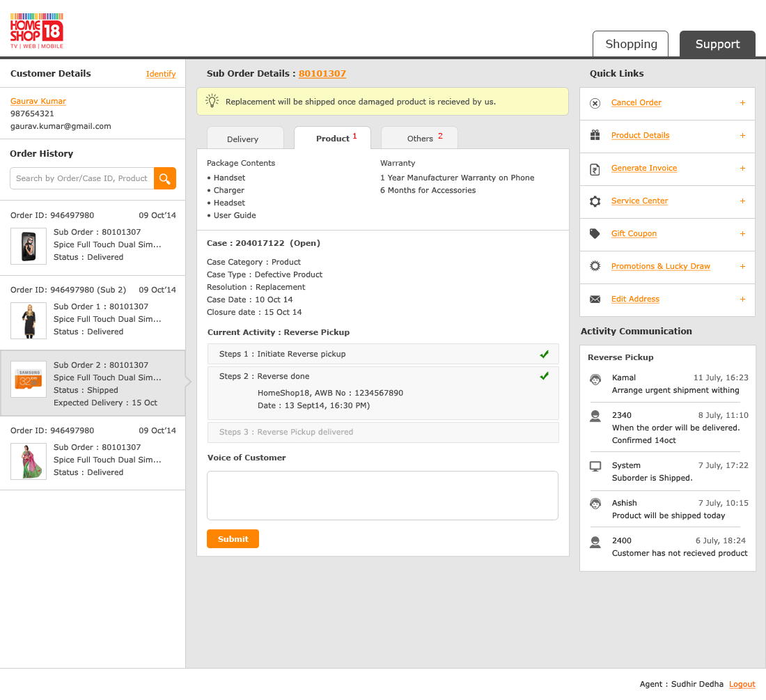Click the HomeShop18 logo
Viewport: 766px width, 700px height.
37,31
